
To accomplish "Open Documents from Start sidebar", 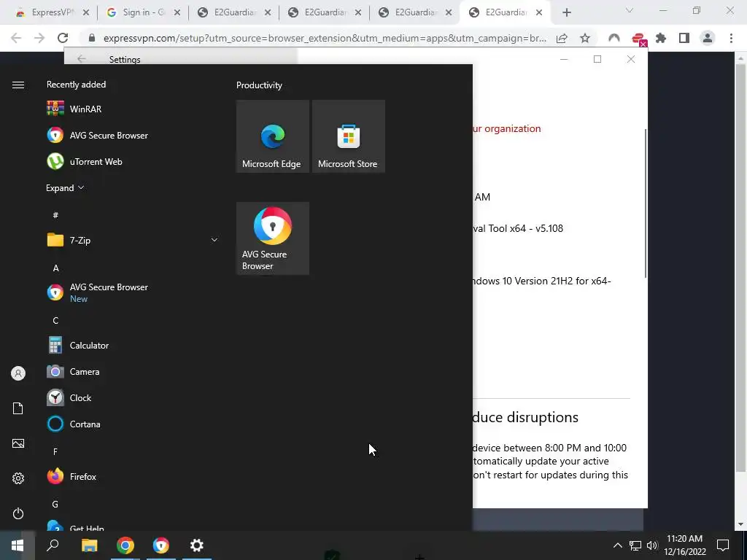I will coord(18,408).
